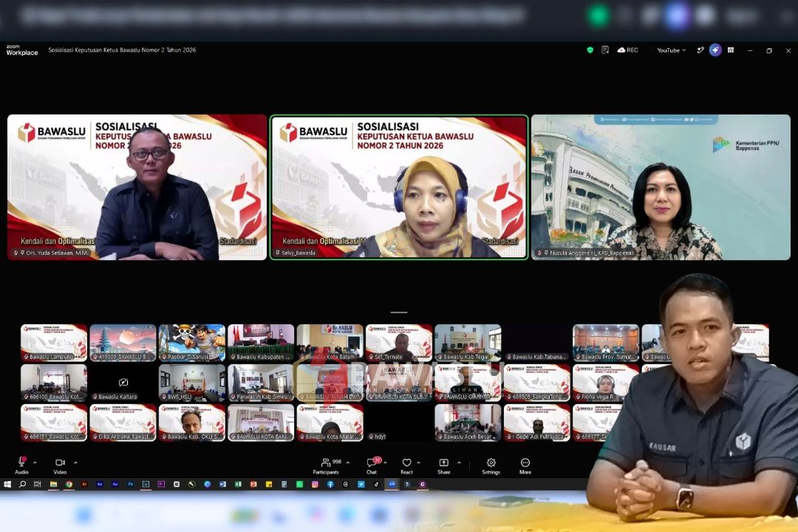Unmute microphone with the Audio button
The width and height of the screenshot is (798, 532).
tap(21, 465)
